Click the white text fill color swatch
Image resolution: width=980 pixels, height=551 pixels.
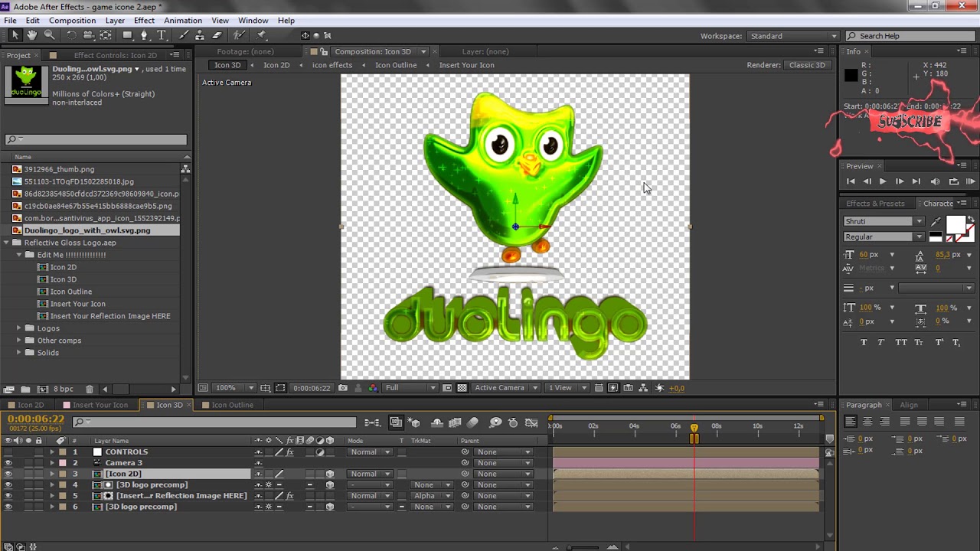tap(955, 224)
